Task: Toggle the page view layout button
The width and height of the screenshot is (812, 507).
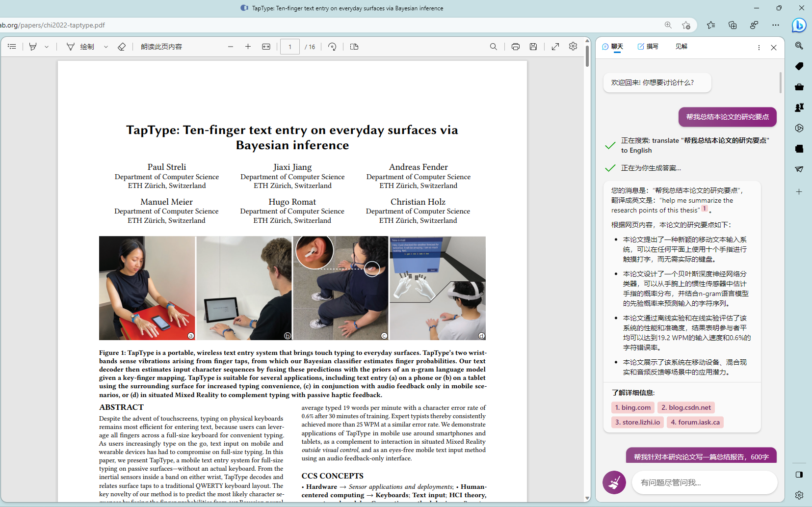Action: click(x=354, y=47)
